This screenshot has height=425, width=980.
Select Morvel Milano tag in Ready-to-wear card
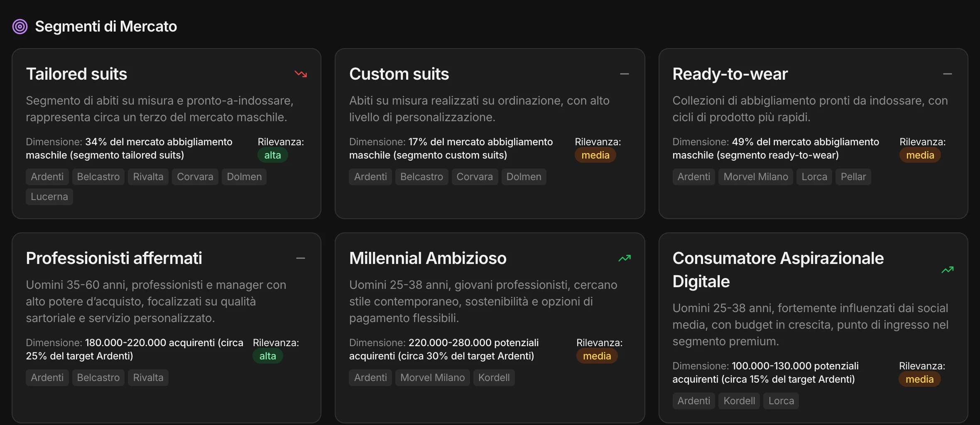[x=756, y=177]
